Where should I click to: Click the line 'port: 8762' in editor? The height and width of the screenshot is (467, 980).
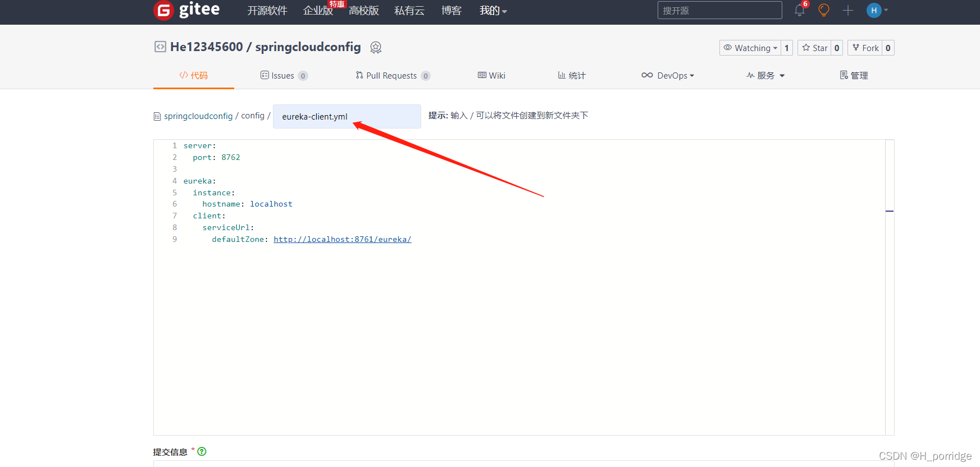pyautogui.click(x=216, y=157)
